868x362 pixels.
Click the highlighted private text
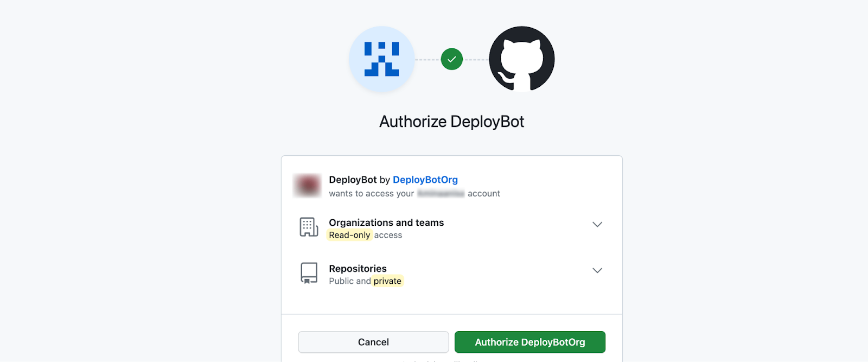(388, 281)
